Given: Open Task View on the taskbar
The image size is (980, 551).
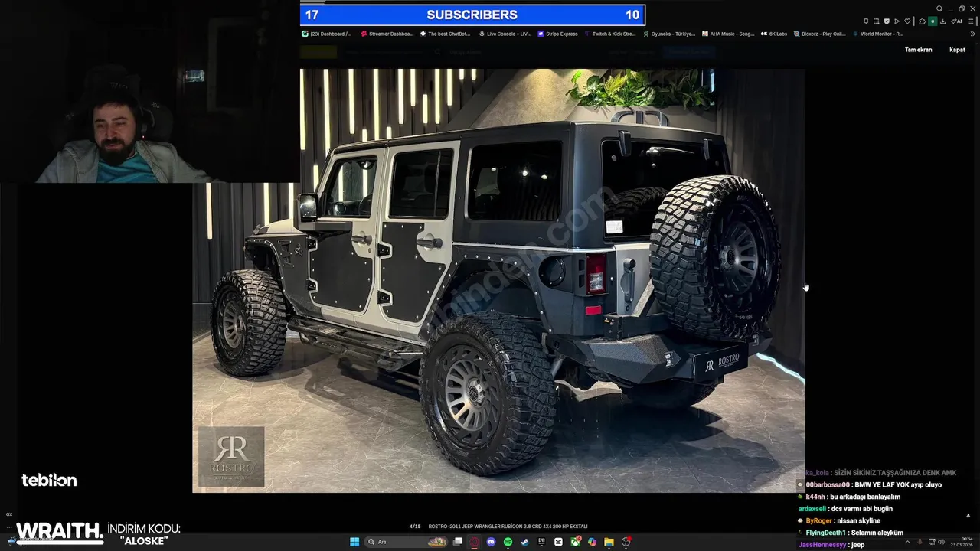Looking at the screenshot, I should 458,542.
